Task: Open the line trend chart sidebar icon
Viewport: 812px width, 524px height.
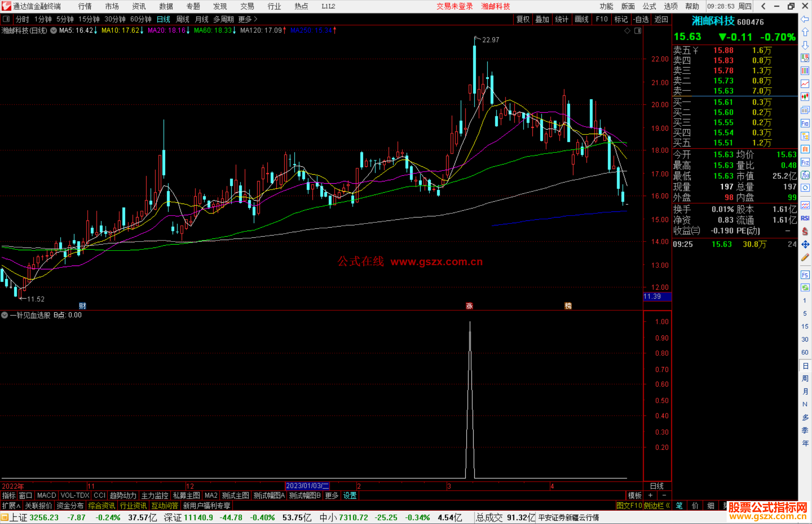Action: click(805, 84)
